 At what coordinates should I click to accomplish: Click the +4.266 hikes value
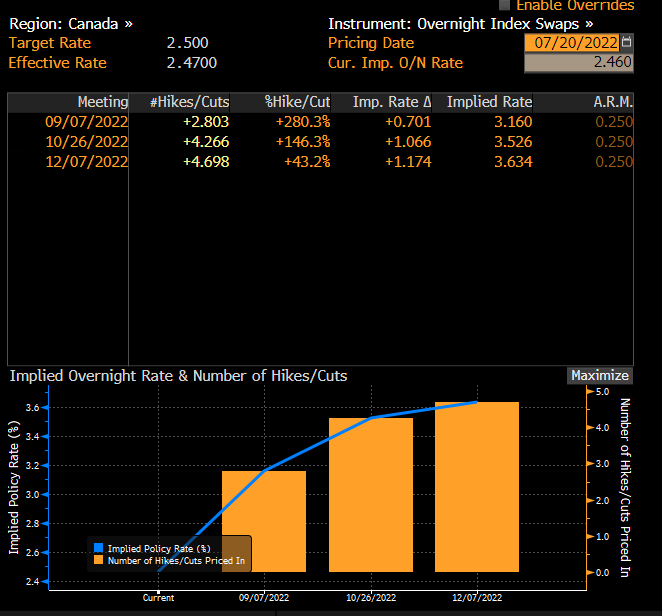pos(206,142)
